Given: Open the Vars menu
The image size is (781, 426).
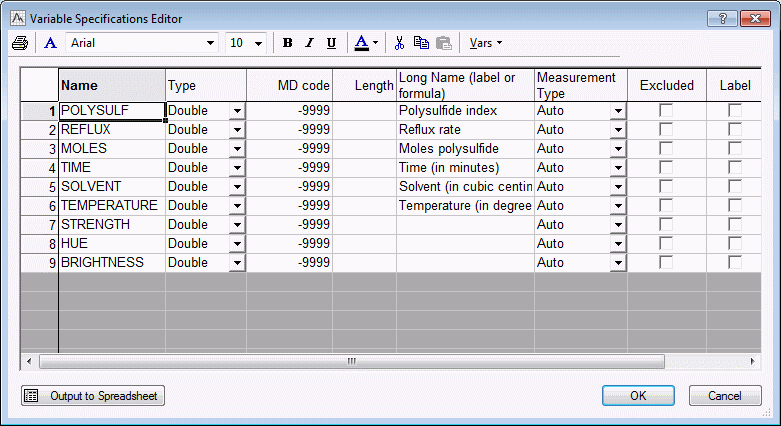Looking at the screenshot, I should coord(486,43).
